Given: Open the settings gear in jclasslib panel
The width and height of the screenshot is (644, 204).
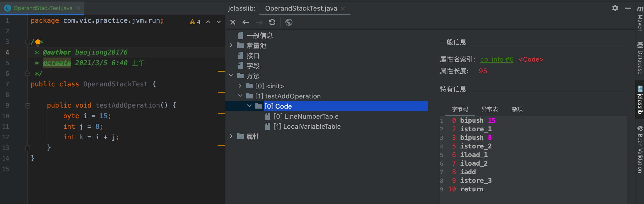Looking at the screenshot, I should (x=615, y=8).
